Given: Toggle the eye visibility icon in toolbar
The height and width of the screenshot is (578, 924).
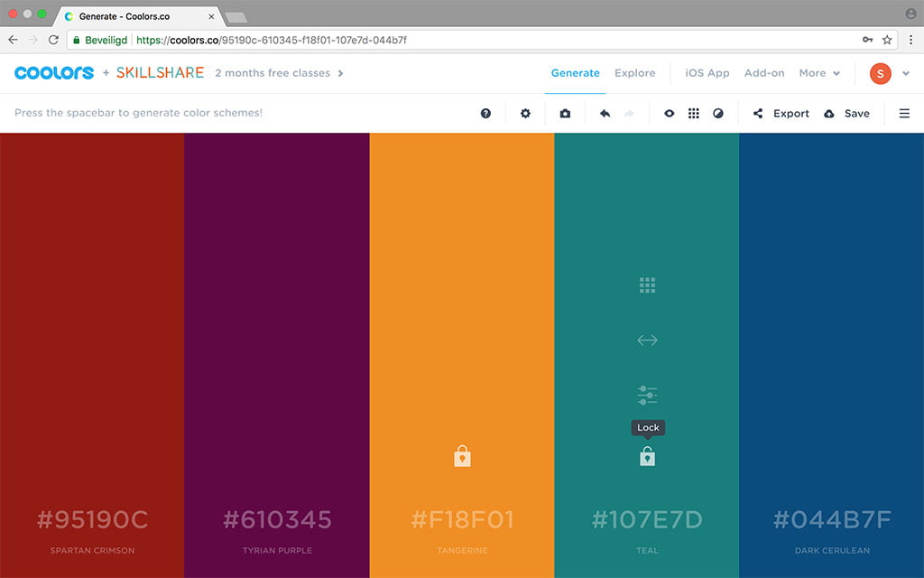Looking at the screenshot, I should click(x=669, y=114).
